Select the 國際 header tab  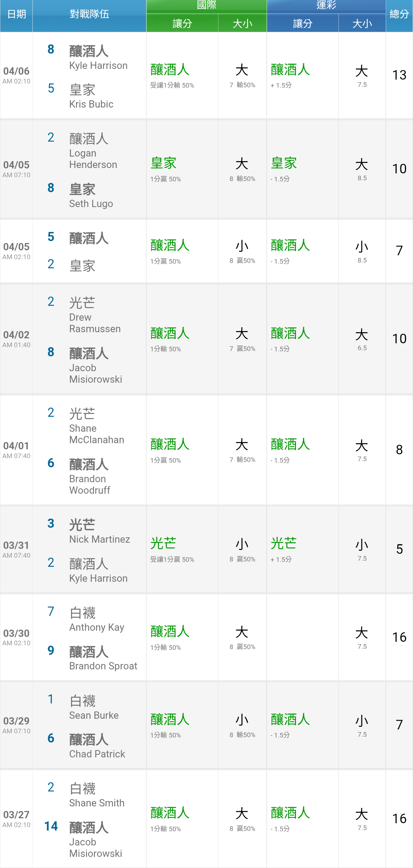206,5
